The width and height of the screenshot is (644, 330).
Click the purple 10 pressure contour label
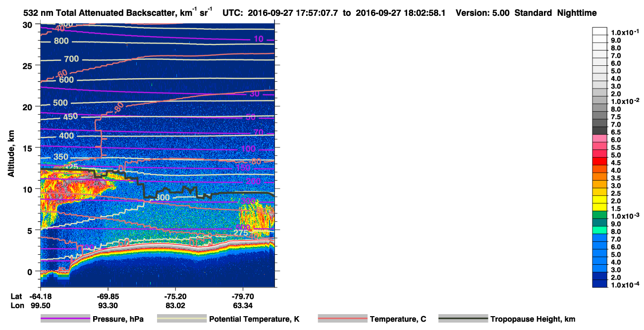pos(258,39)
